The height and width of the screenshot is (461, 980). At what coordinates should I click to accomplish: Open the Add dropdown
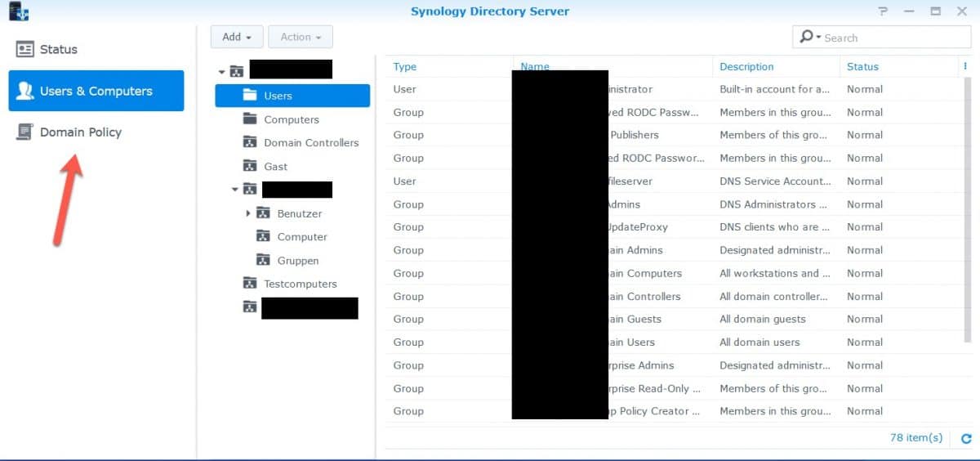coord(237,37)
